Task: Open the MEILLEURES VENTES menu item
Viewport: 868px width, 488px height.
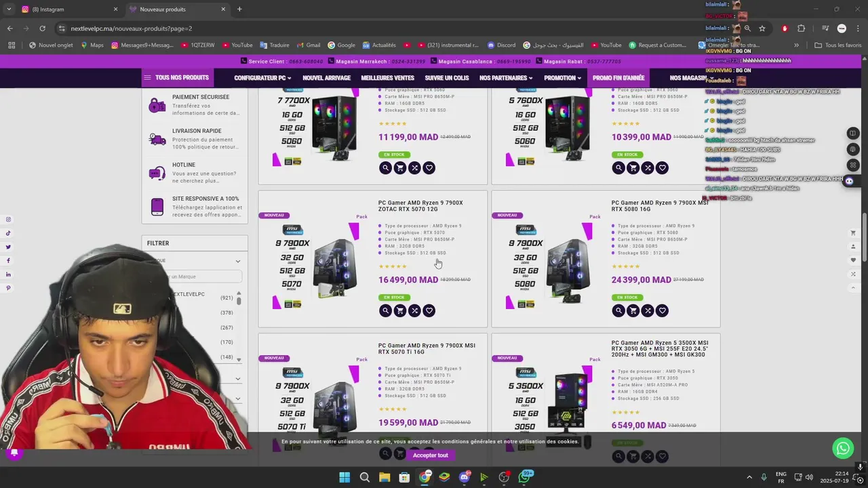Action: tap(387, 78)
